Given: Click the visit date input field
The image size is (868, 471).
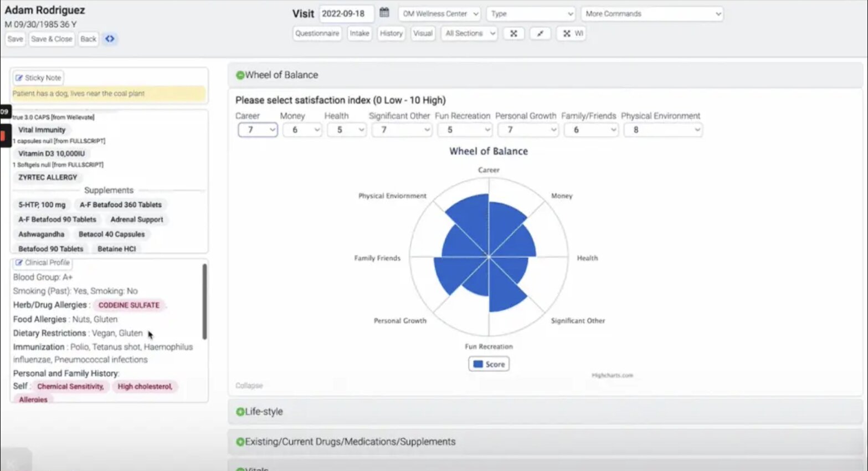Looking at the screenshot, I should point(346,14).
